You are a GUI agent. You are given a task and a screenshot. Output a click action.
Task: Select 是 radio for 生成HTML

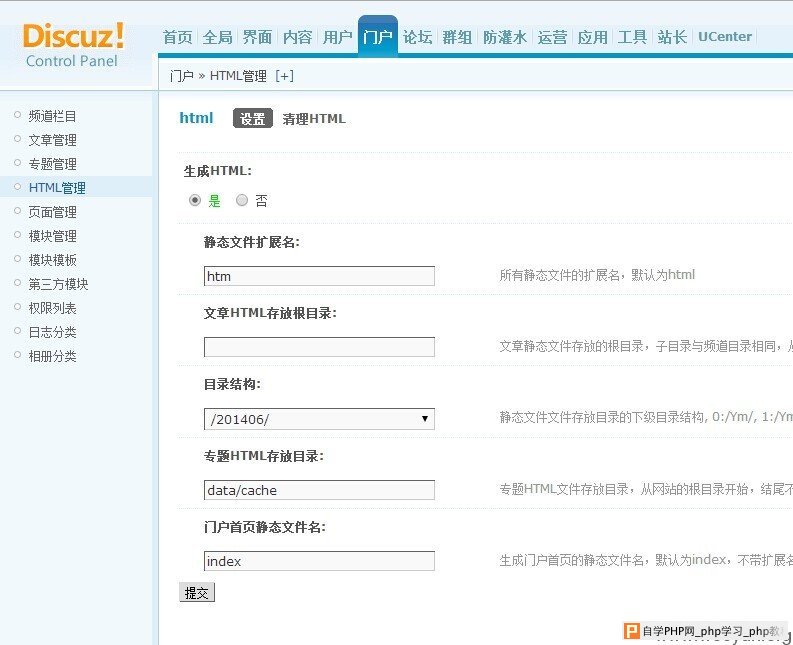[x=195, y=200]
